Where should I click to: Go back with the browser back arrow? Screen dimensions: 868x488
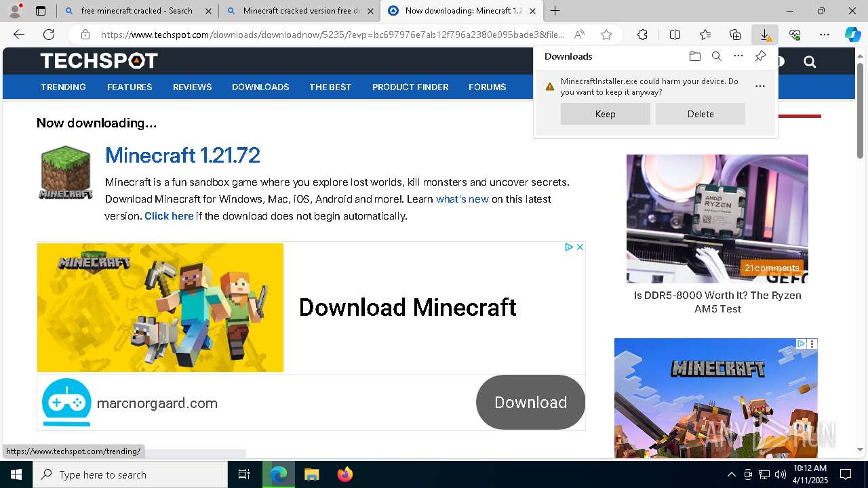click(19, 35)
